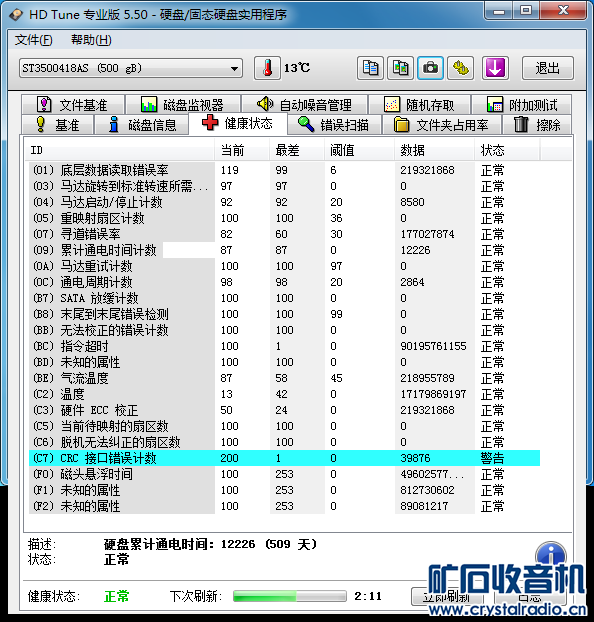Click the 最差 column header

(296, 150)
